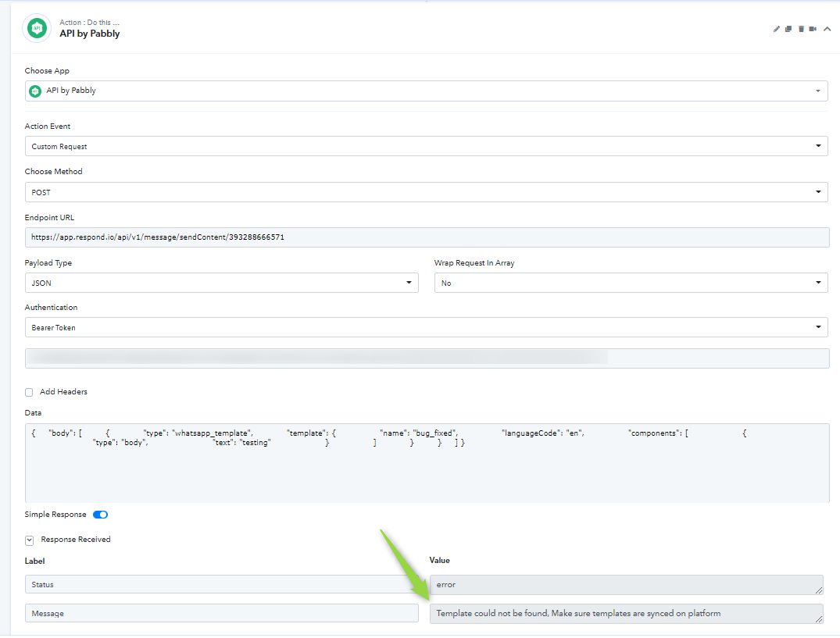Click the 'Endpoint URL' label
This screenshot has width=840, height=638.
click(49, 217)
